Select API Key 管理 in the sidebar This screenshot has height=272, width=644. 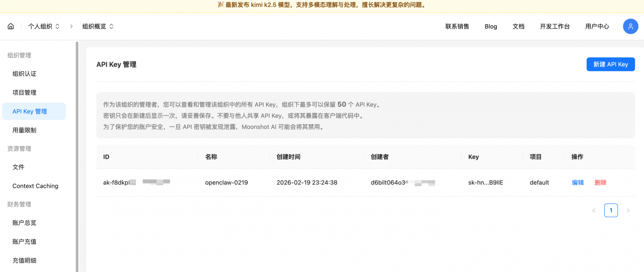point(34,111)
